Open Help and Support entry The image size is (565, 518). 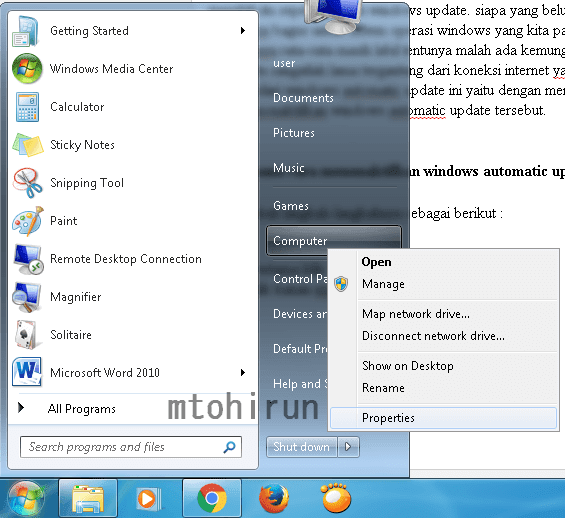click(x=300, y=384)
